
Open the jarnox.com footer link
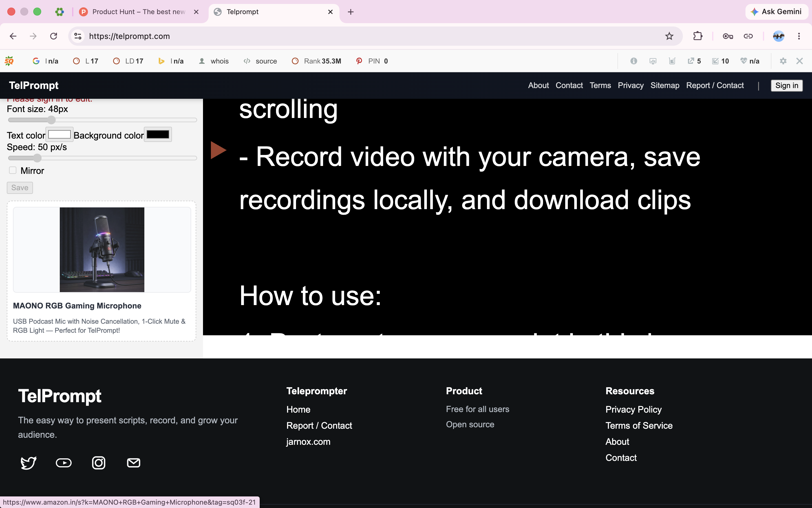308,441
